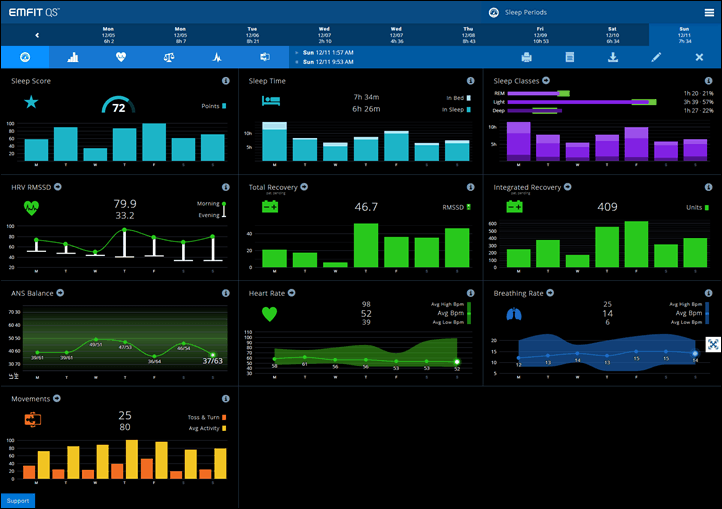Show info for ANS Balance
This screenshot has width=722, height=509.
226,293
